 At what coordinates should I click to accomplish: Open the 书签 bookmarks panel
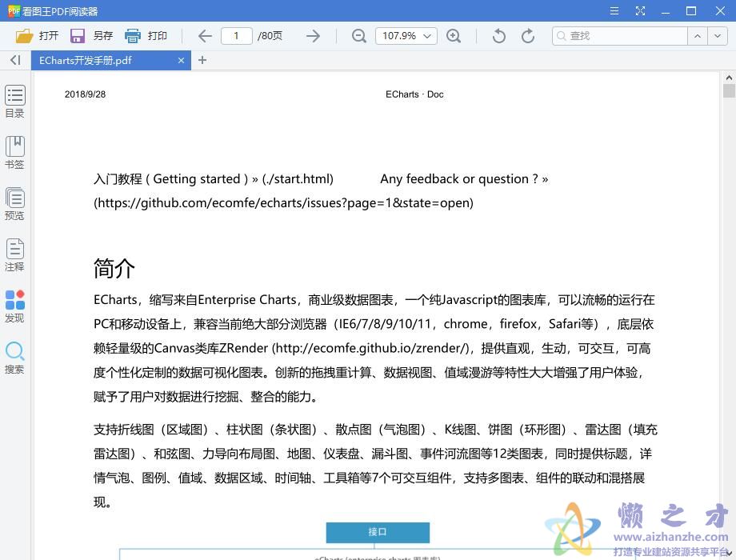click(x=15, y=153)
